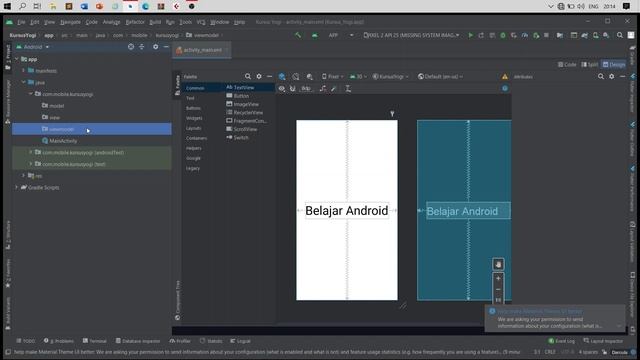Click the Make Project hammer icon
The height and width of the screenshot is (360, 640).
tap(298, 36)
